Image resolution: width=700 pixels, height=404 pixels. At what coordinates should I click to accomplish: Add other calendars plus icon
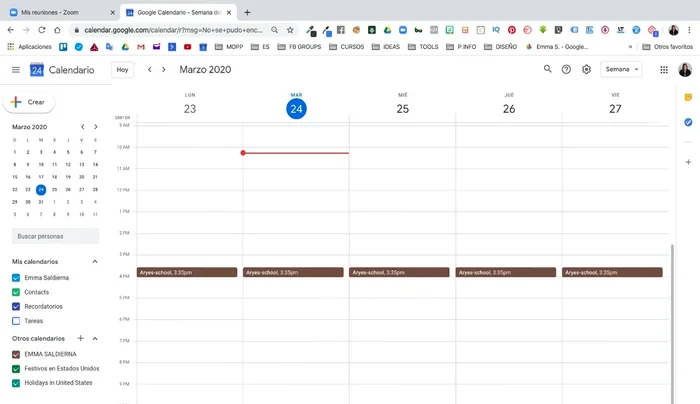click(x=81, y=339)
